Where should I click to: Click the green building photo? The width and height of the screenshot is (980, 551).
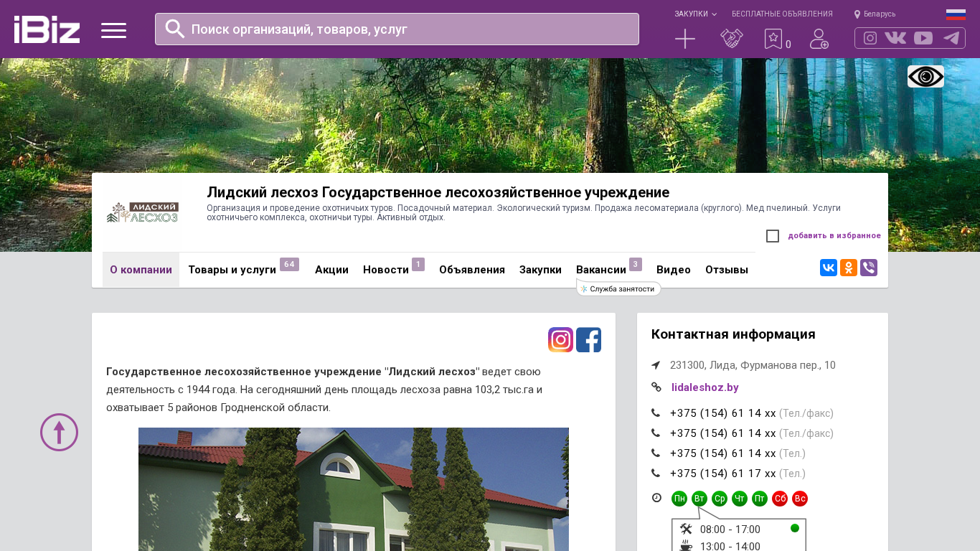[x=354, y=489]
